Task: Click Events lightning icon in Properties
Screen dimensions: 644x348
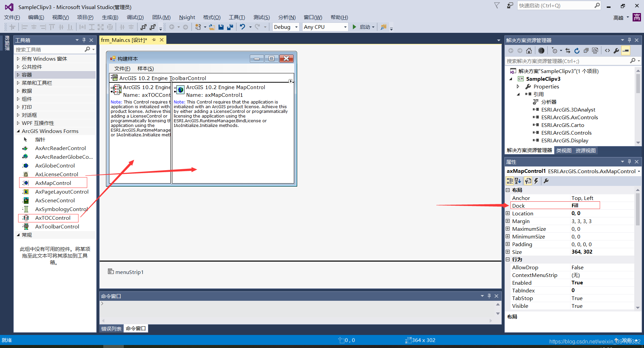Action: (x=536, y=181)
